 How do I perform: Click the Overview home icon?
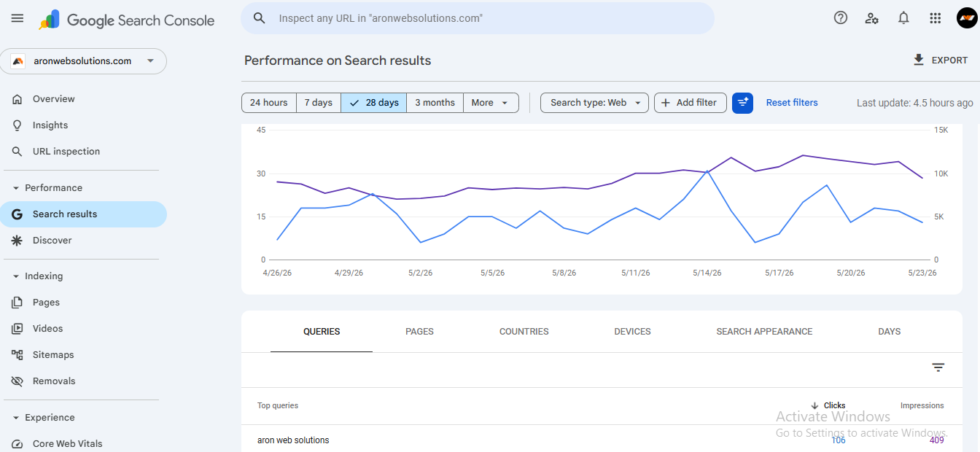tap(17, 99)
